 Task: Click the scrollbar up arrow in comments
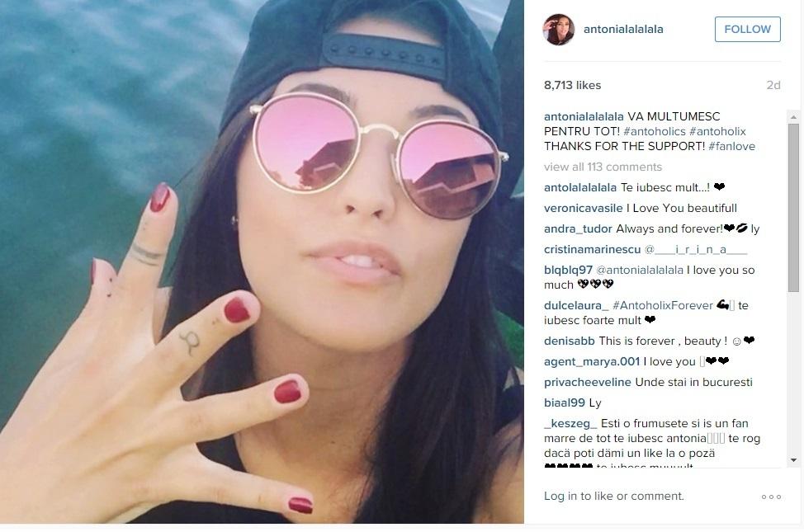click(x=793, y=117)
